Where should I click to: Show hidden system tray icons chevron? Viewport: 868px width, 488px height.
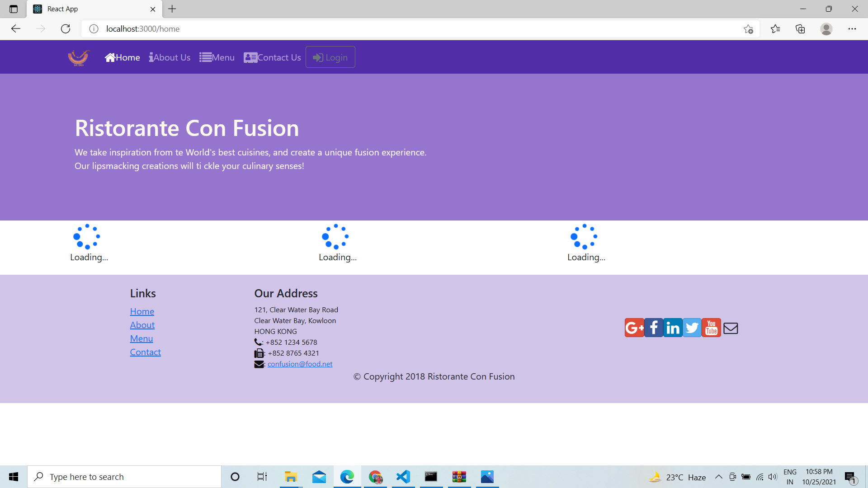click(718, 477)
